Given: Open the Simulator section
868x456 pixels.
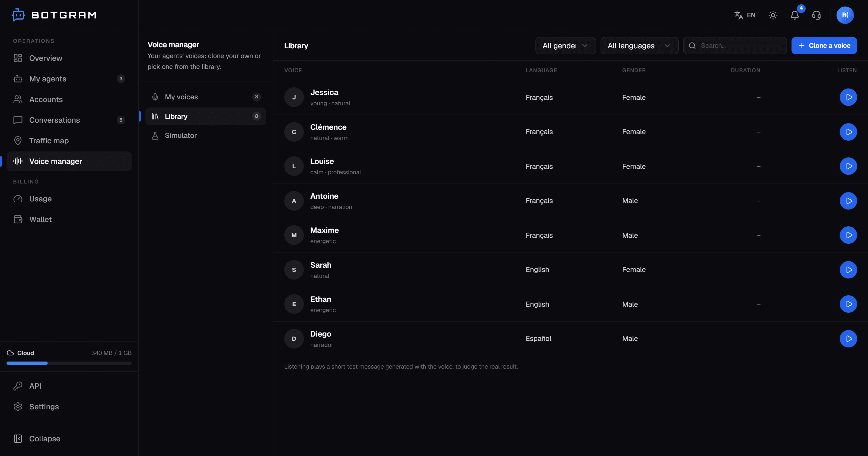Looking at the screenshot, I should point(206,135).
